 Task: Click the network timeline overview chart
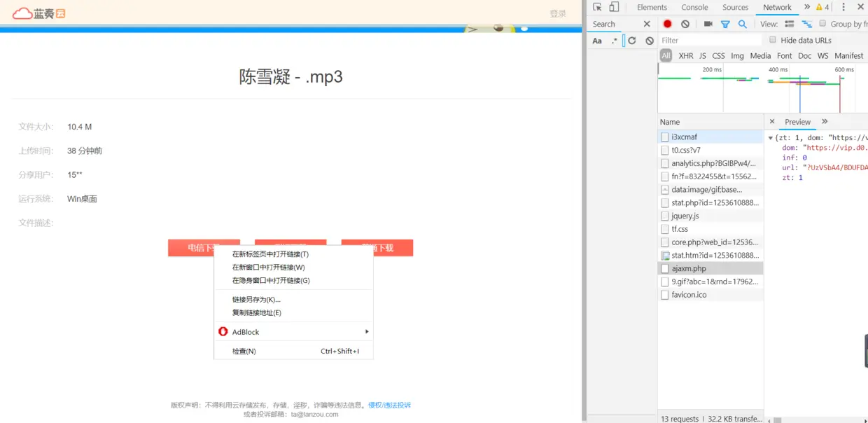click(x=762, y=88)
